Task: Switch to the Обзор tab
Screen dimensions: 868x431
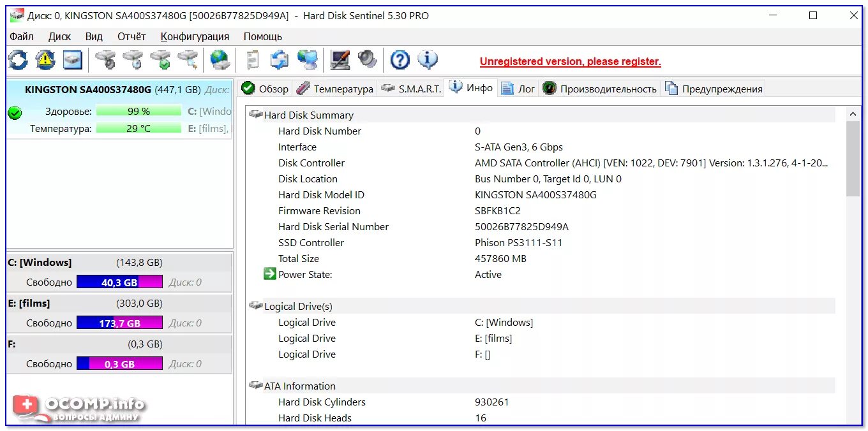Action: click(x=265, y=89)
